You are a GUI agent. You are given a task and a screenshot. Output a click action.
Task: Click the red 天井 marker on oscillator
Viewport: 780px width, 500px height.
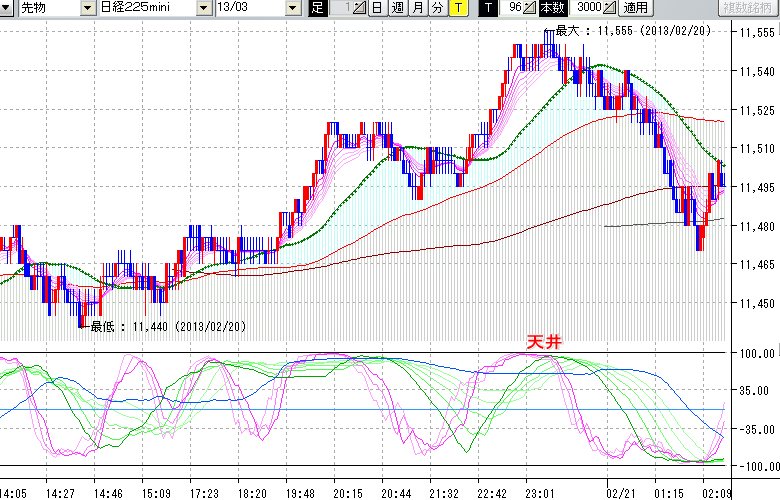coord(545,342)
